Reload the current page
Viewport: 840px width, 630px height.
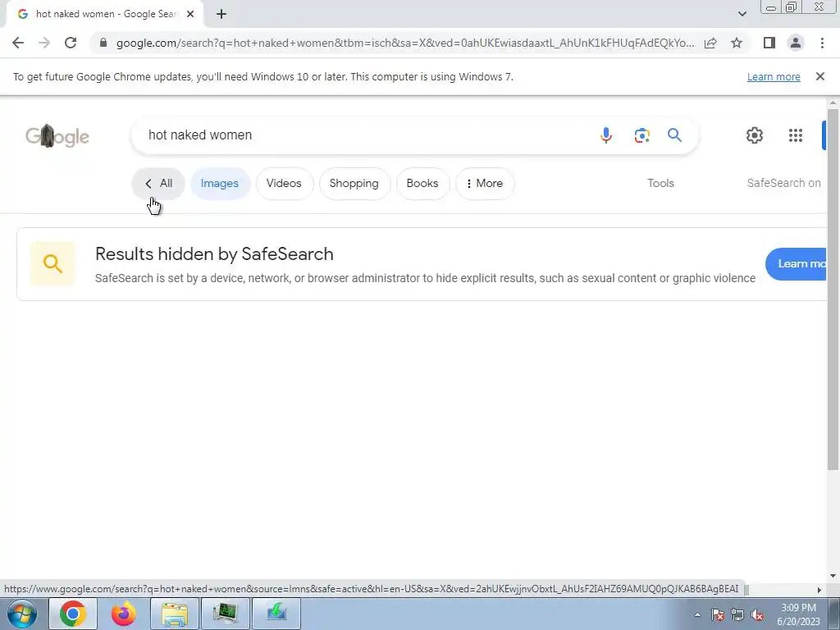point(71,43)
